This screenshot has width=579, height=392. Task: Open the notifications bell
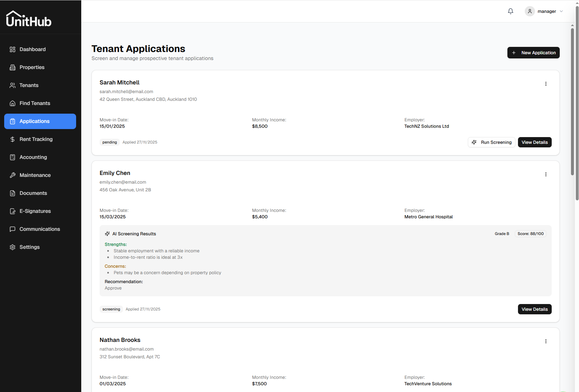510,11
